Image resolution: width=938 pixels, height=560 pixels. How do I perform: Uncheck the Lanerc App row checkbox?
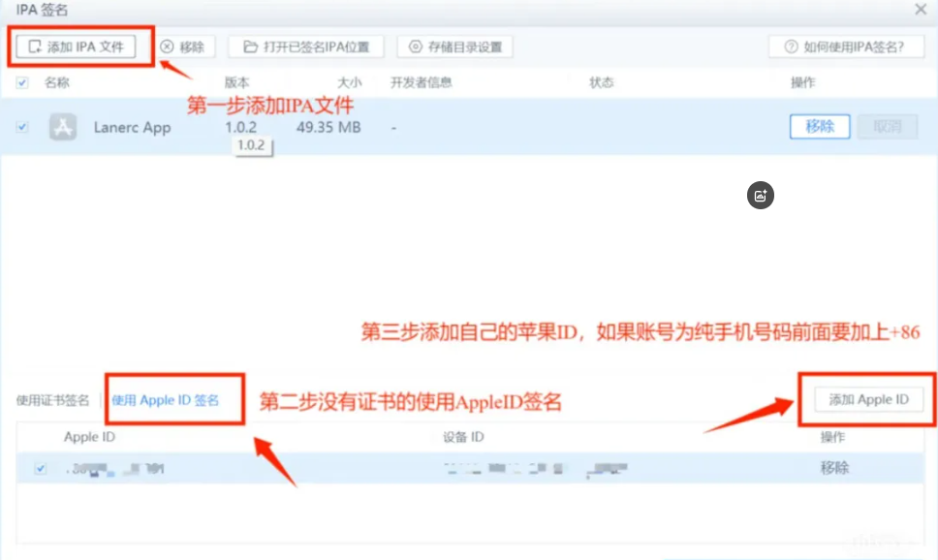(x=22, y=127)
